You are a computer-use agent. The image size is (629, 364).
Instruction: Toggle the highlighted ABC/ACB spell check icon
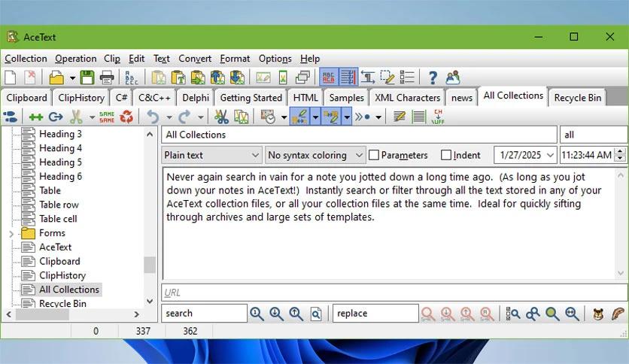(329, 77)
